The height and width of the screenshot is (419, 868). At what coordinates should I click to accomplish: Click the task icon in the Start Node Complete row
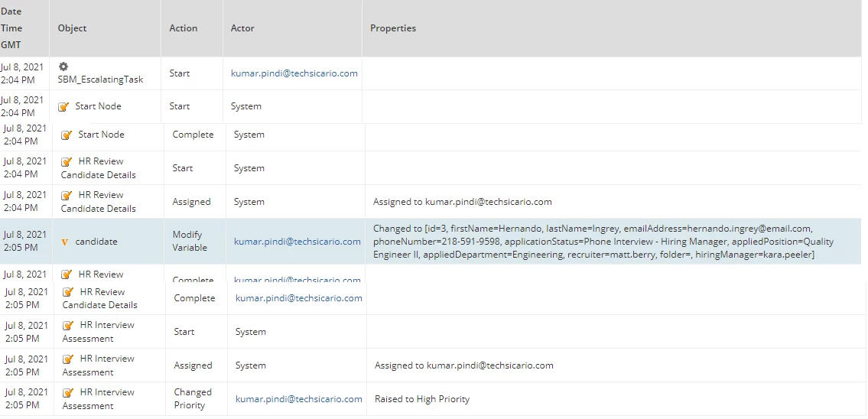coord(67,135)
